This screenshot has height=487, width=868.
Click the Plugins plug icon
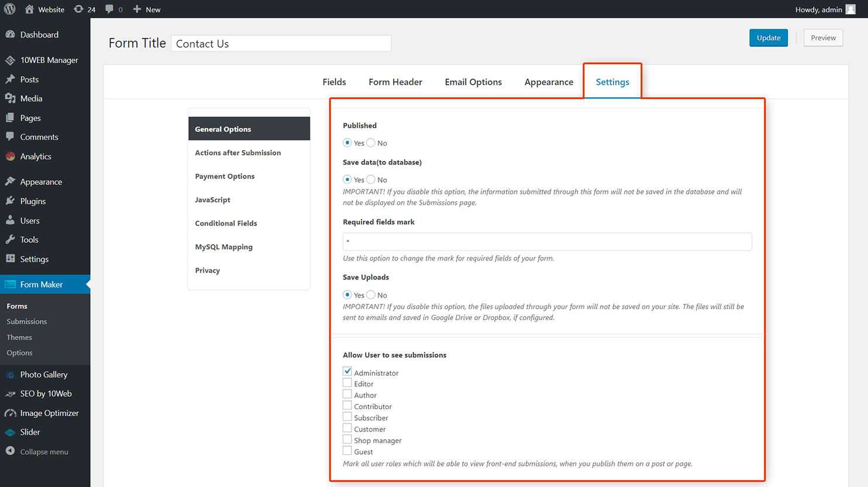10,201
